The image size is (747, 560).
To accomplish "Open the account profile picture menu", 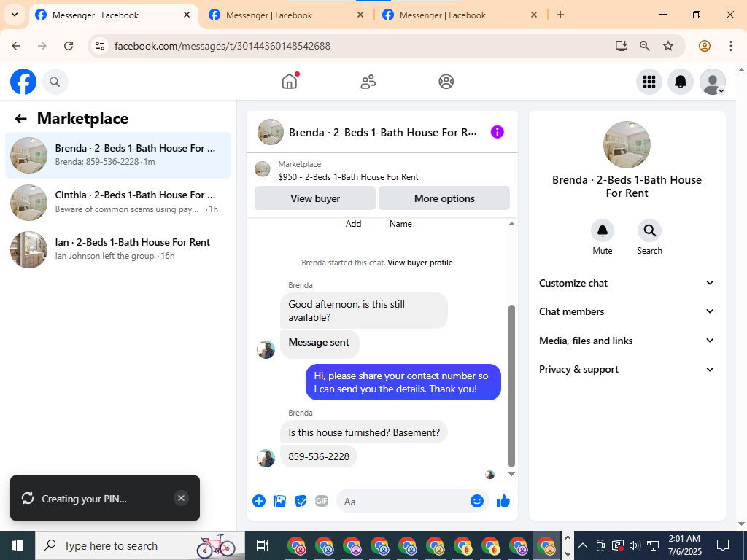I will click(712, 82).
